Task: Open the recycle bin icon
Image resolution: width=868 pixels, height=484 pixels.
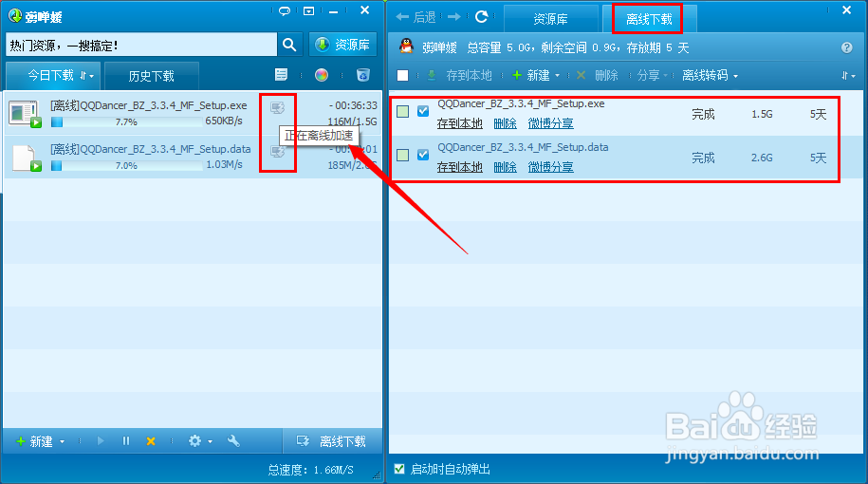Action: tap(362, 75)
